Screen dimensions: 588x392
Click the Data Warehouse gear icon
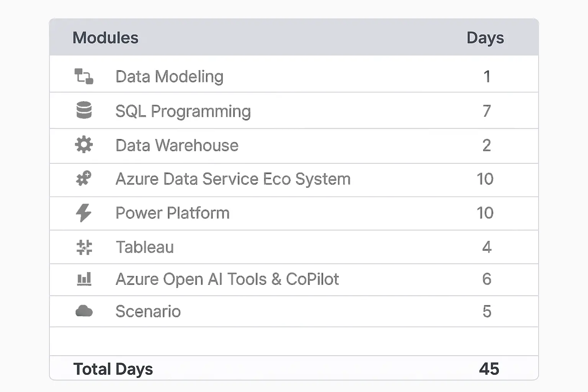pyautogui.click(x=84, y=145)
